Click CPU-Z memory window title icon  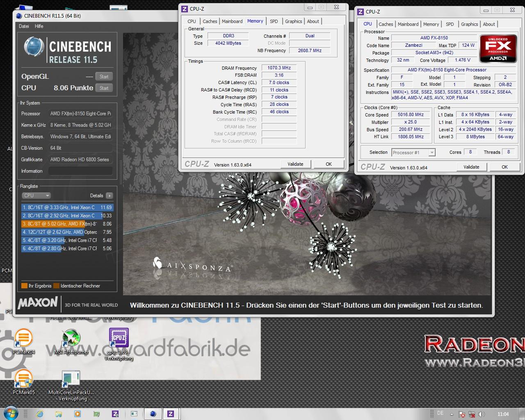(185, 9)
